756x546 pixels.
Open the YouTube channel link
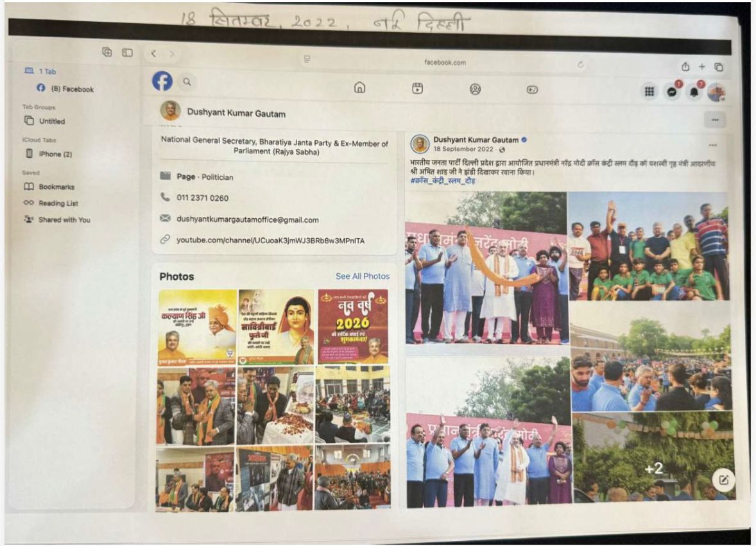tap(270, 240)
